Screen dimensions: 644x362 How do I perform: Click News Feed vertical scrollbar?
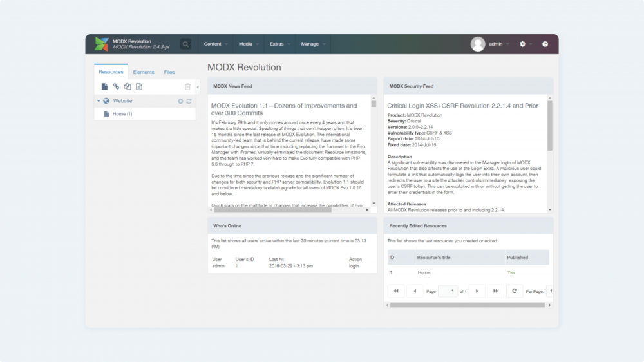[x=374, y=104]
